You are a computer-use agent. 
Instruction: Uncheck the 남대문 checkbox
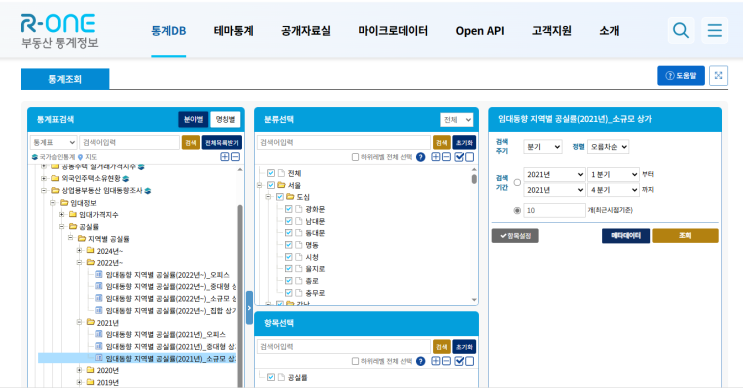(x=289, y=221)
